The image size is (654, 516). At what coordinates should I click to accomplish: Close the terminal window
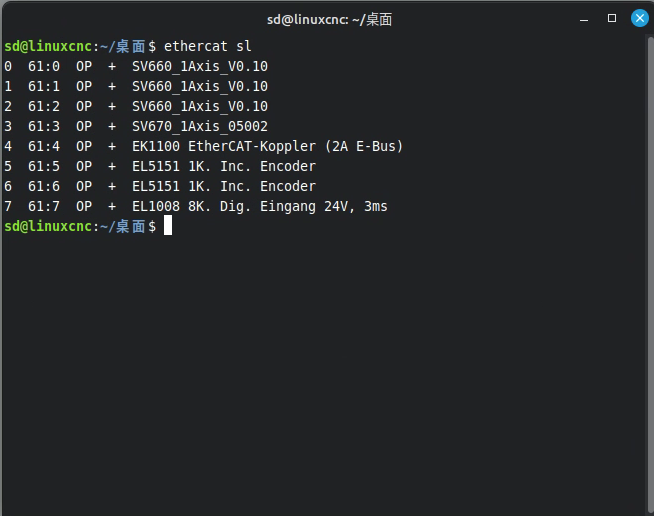pyautogui.click(x=638, y=18)
